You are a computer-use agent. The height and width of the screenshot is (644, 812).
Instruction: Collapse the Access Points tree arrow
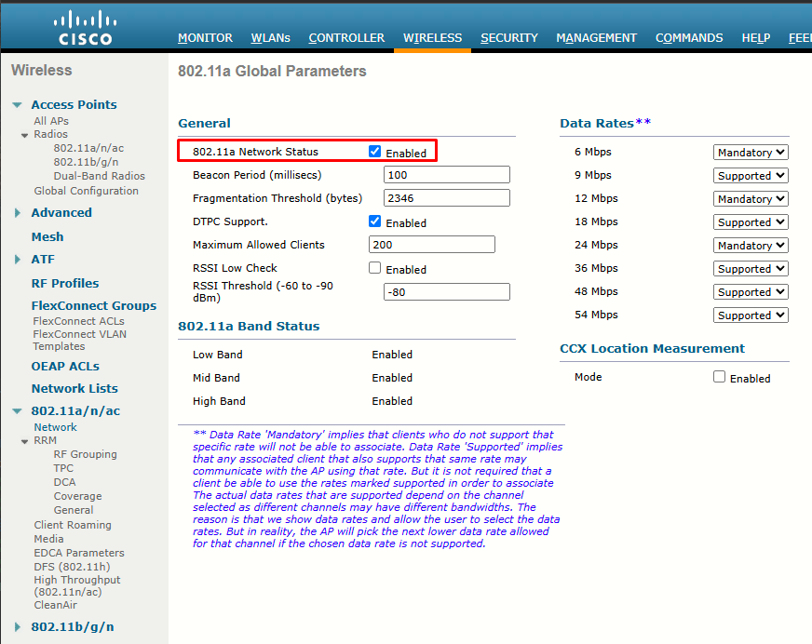pyautogui.click(x=17, y=105)
